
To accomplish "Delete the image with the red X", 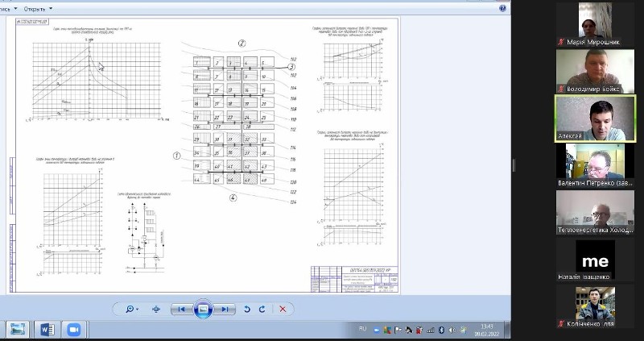I will [x=283, y=309].
